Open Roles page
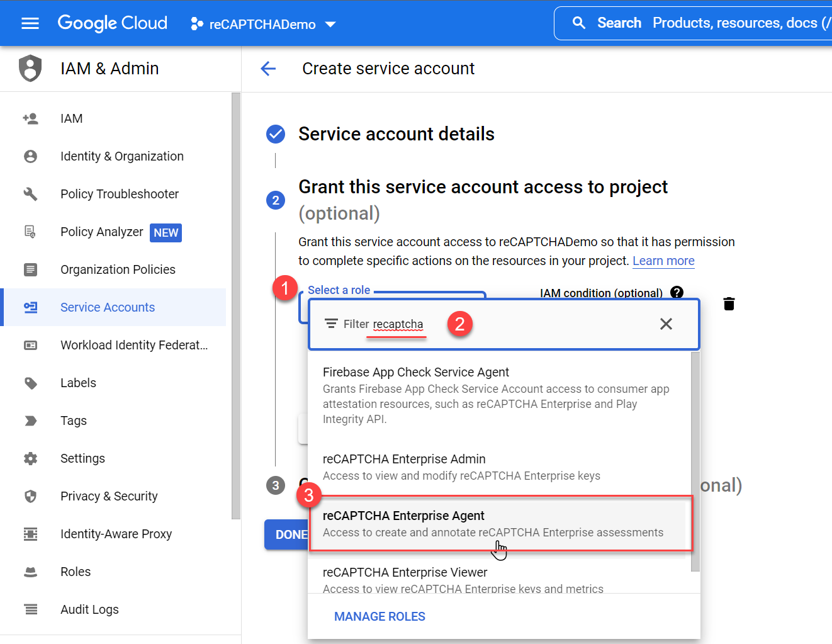 (76, 572)
